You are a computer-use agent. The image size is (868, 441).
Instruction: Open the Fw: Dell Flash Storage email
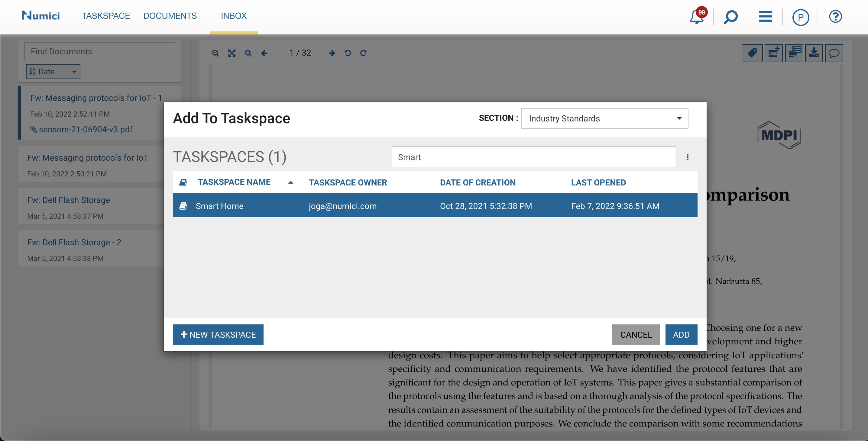tap(69, 200)
